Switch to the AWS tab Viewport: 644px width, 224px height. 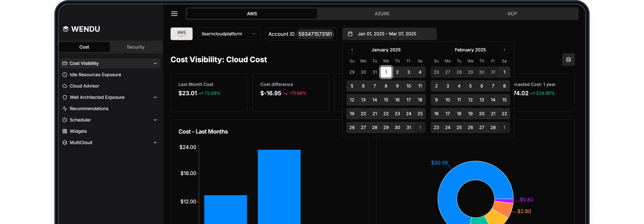[252, 14]
